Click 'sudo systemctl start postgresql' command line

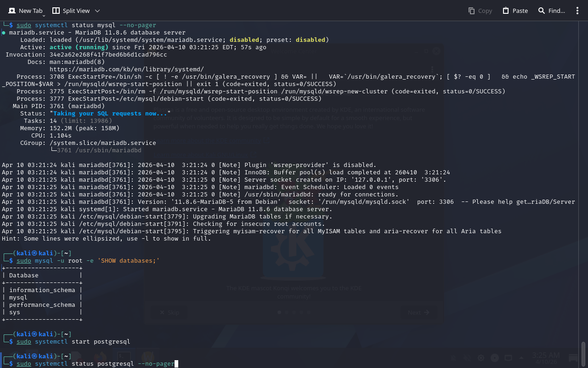[x=73, y=342]
